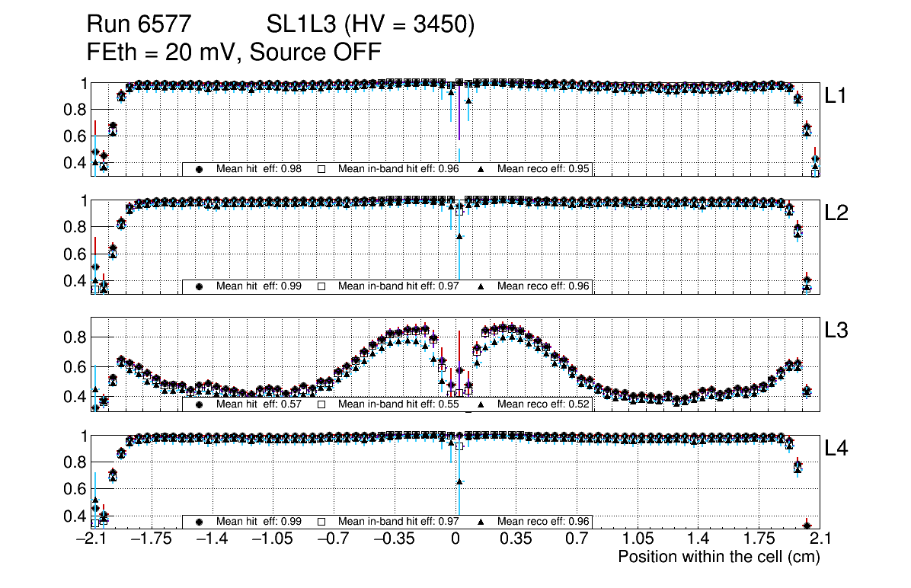Pick the black triangle marker in L3 legend
Viewport: 911px width, 588px height.
(x=481, y=404)
